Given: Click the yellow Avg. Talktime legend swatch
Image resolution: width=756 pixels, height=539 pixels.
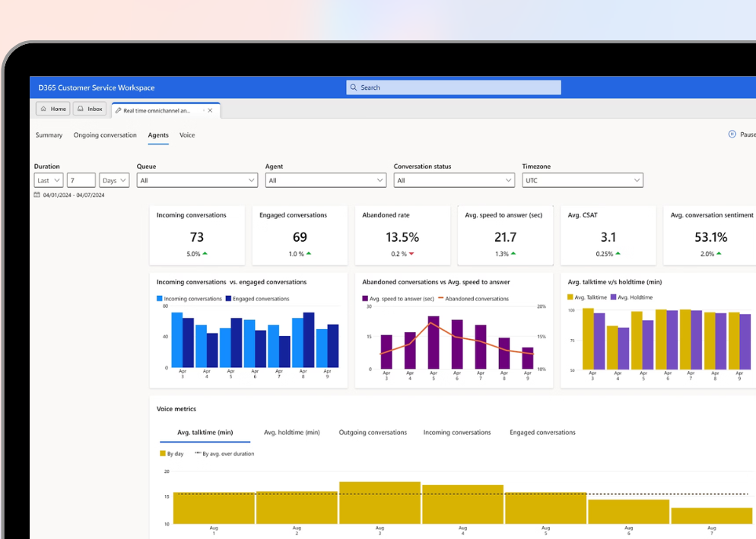Looking at the screenshot, I should pos(570,297).
